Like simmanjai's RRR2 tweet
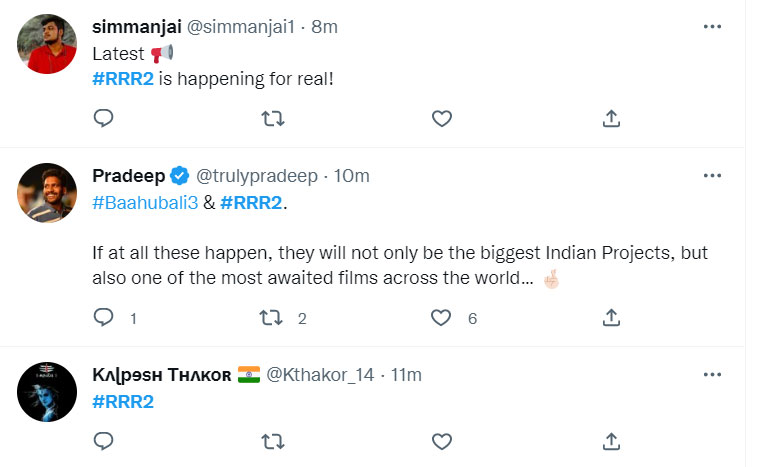Screen dimensions: 758x467 pyautogui.click(x=441, y=119)
